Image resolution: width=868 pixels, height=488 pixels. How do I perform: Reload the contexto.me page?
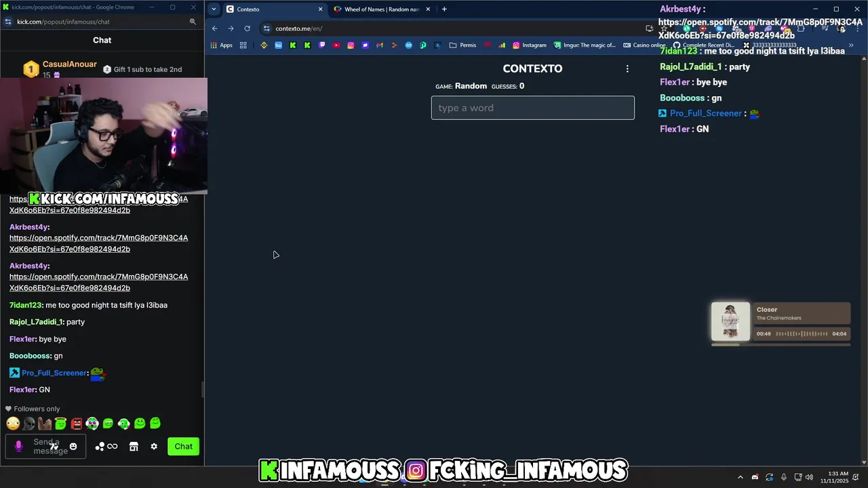click(x=247, y=28)
